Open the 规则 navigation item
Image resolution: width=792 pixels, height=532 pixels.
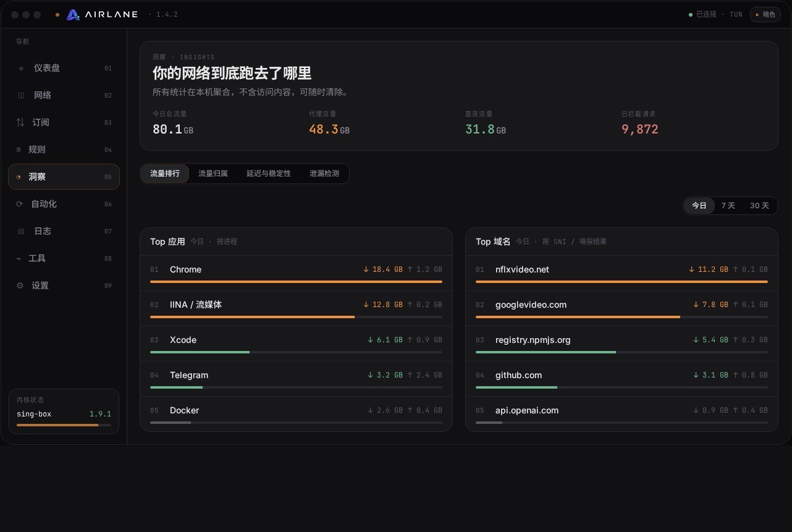tap(64, 150)
